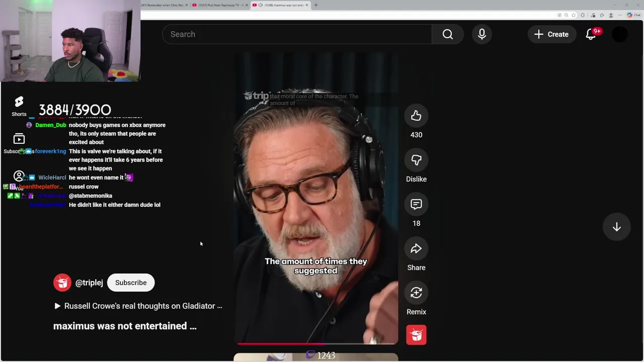Image resolution: width=644 pixels, height=362 pixels.
Task: Expand description 'maximus was not entertained'
Action: tap(125, 326)
